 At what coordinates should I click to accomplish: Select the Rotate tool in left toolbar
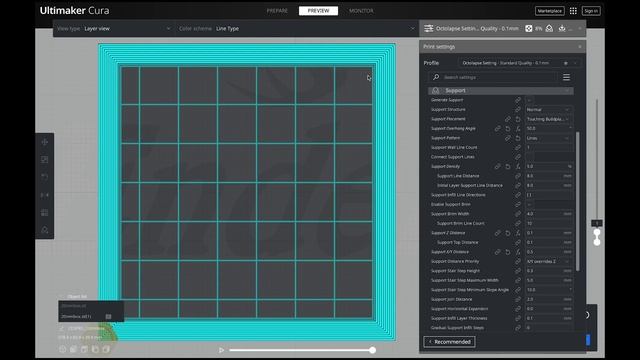coord(44,177)
